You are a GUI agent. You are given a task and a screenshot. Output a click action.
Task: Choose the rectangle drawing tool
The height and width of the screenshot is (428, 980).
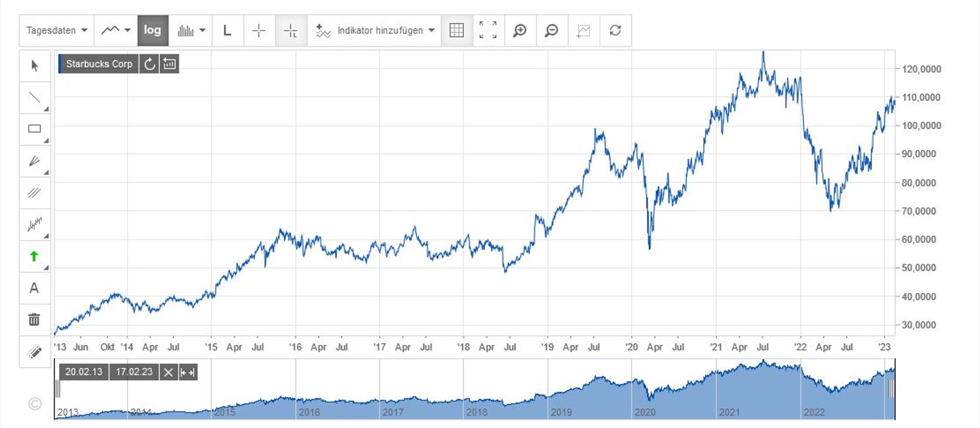(35, 129)
